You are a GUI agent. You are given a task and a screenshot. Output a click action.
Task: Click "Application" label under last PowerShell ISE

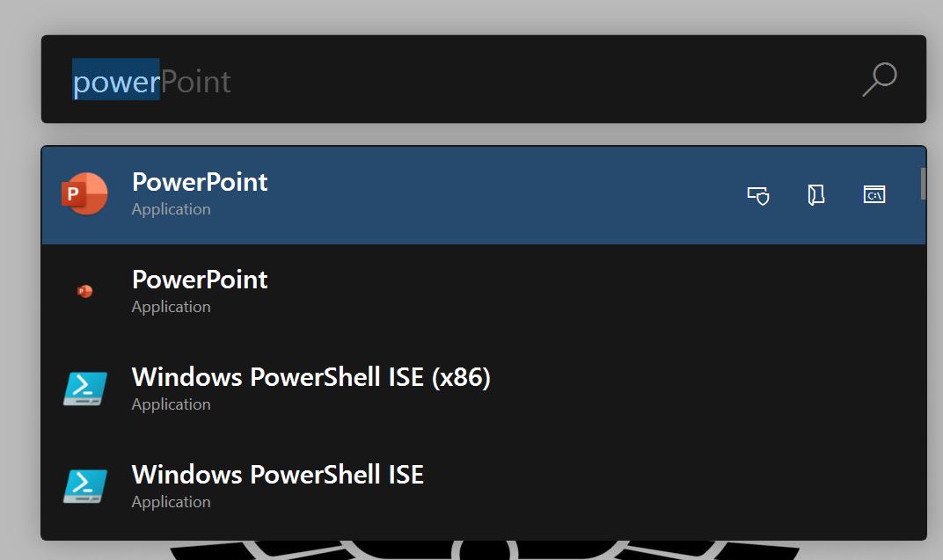pos(172,502)
